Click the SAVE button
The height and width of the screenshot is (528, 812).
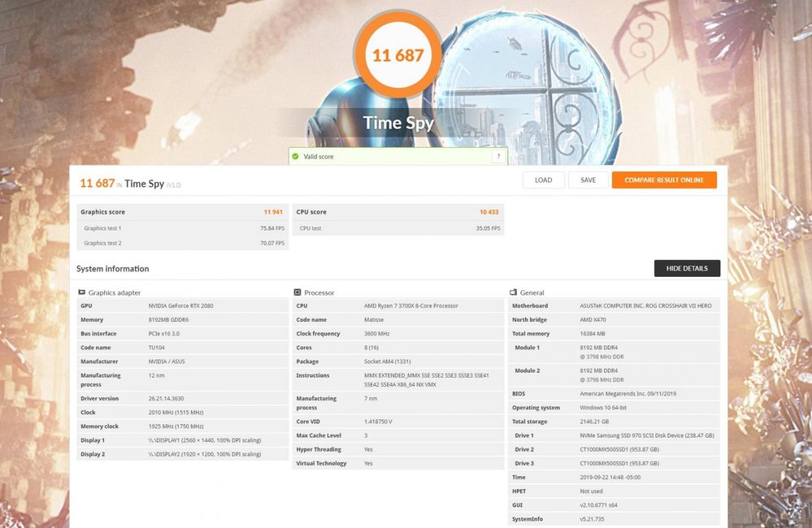[588, 180]
